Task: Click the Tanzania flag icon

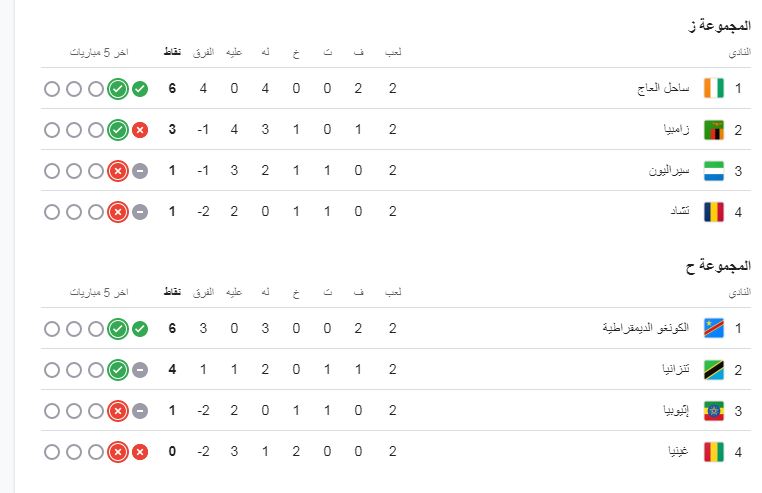Action: (714, 370)
